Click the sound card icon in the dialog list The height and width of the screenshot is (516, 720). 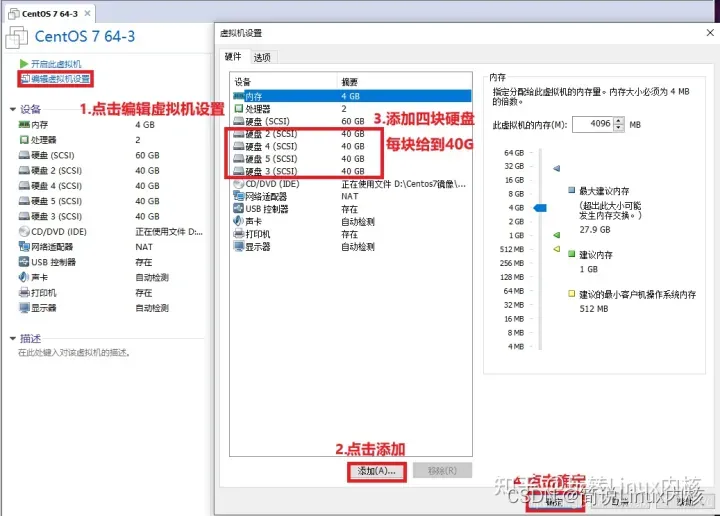tap(238, 221)
